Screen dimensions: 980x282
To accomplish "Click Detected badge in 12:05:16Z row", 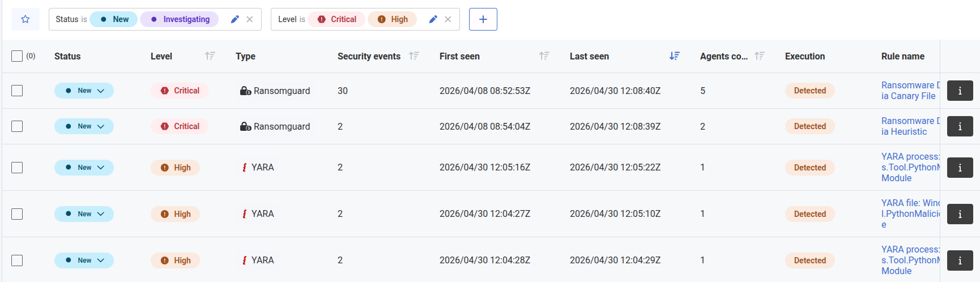I will pyautogui.click(x=810, y=168).
